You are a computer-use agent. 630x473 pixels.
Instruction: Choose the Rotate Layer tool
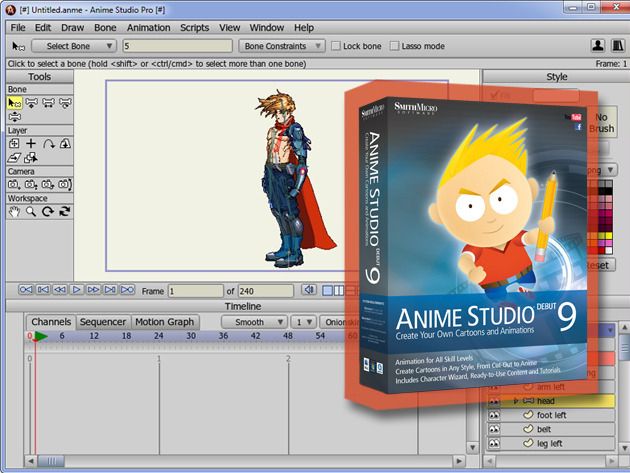point(47,143)
